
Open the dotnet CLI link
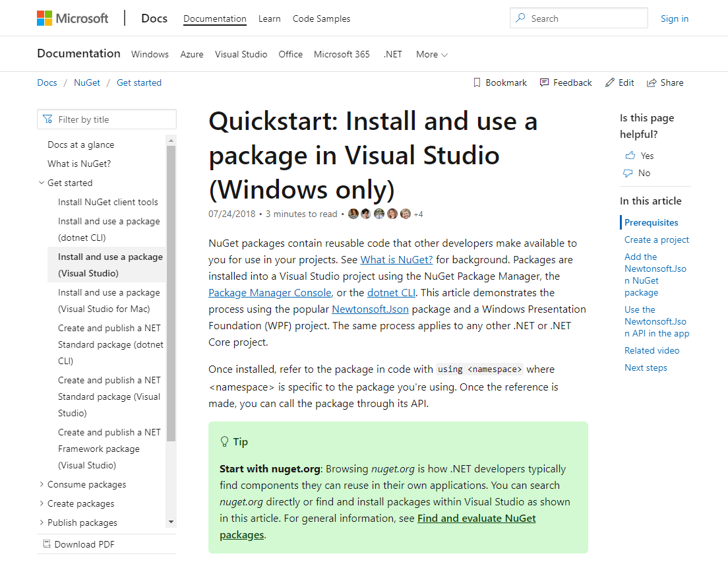click(392, 293)
